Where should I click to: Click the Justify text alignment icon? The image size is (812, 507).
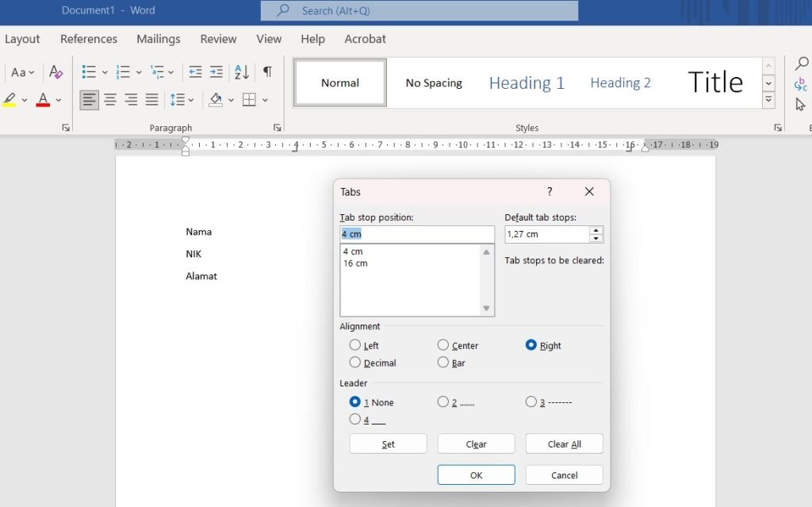[x=151, y=100]
